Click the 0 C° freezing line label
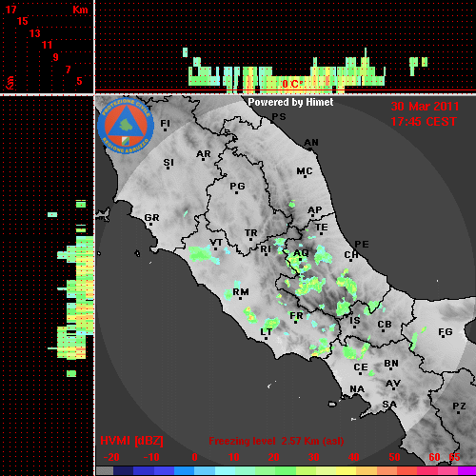Viewport: 476px width, 476px height. 292,84
